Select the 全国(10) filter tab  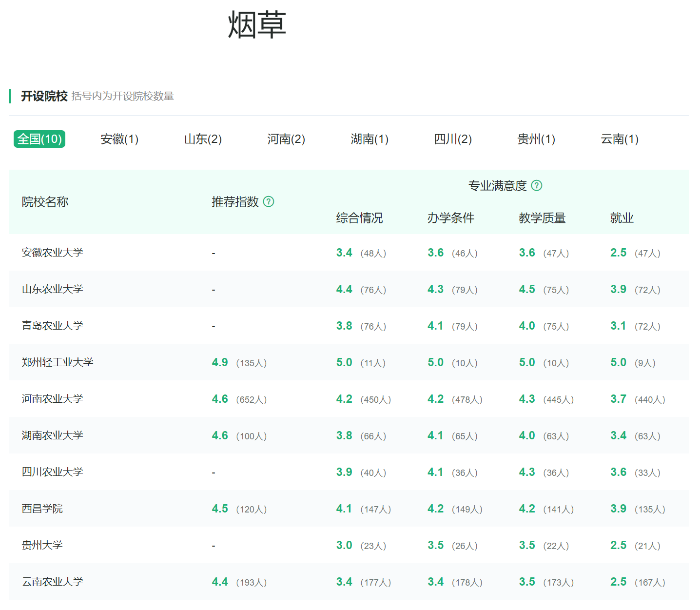tap(39, 139)
